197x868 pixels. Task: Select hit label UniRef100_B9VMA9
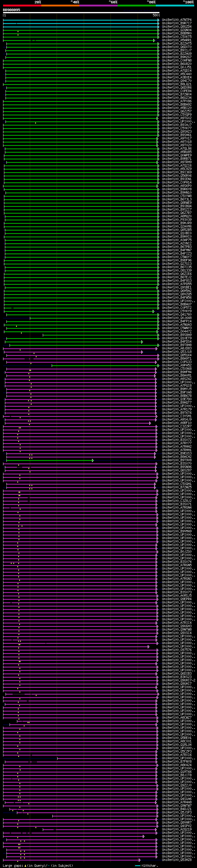point(177,531)
